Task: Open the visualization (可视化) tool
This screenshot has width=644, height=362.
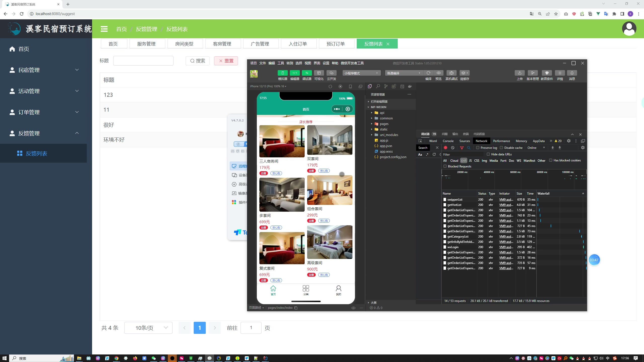Action: [x=319, y=73]
